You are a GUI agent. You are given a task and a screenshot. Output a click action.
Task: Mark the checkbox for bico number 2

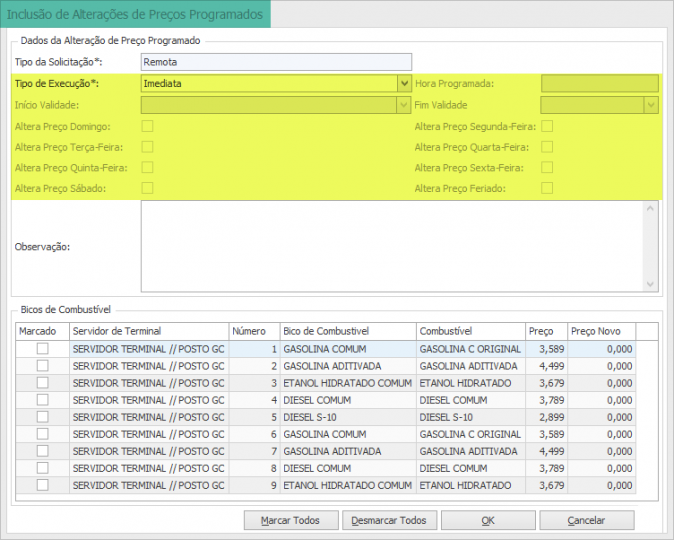tap(43, 365)
